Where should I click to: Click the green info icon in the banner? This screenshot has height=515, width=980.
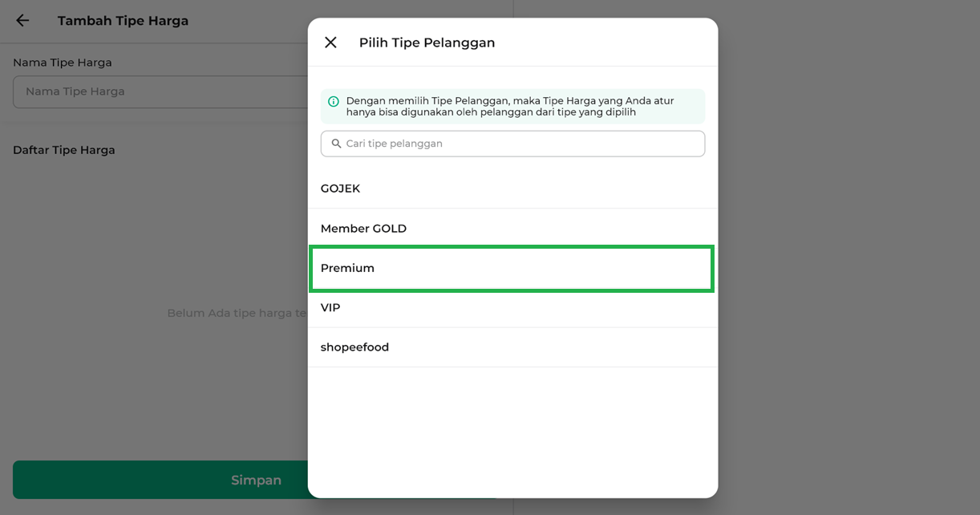(x=334, y=102)
